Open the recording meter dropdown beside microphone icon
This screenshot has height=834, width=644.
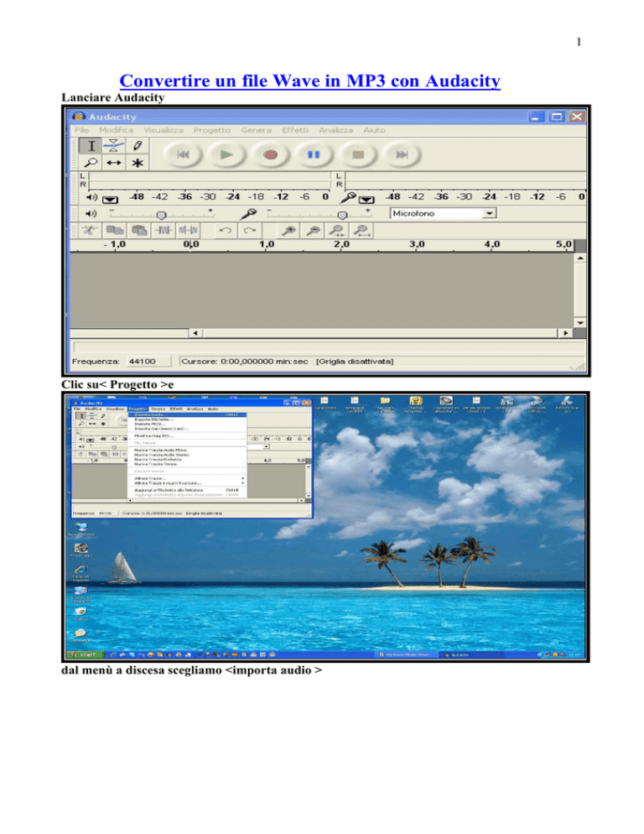click(x=366, y=200)
